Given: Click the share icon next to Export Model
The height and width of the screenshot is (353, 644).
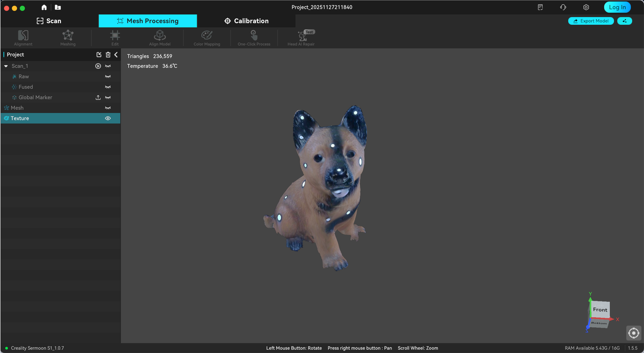Looking at the screenshot, I should (x=625, y=21).
